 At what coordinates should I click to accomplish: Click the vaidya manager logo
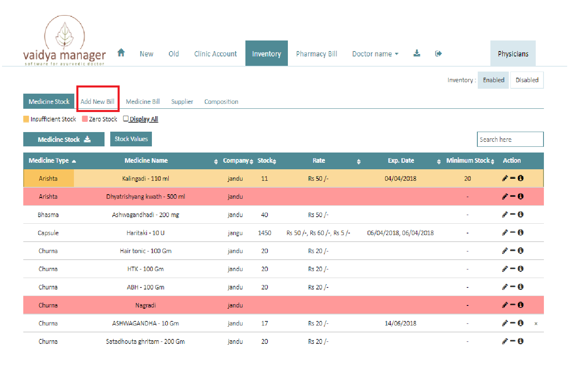pyautogui.click(x=65, y=41)
